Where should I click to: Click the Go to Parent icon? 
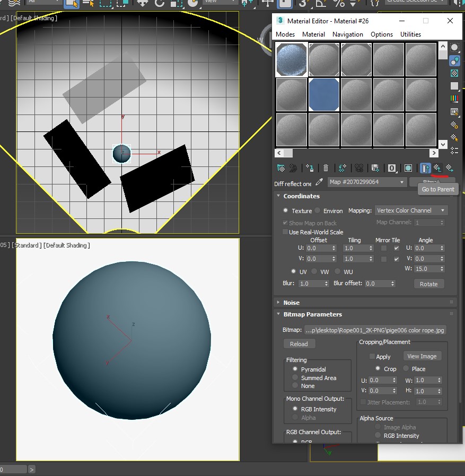(x=438, y=168)
